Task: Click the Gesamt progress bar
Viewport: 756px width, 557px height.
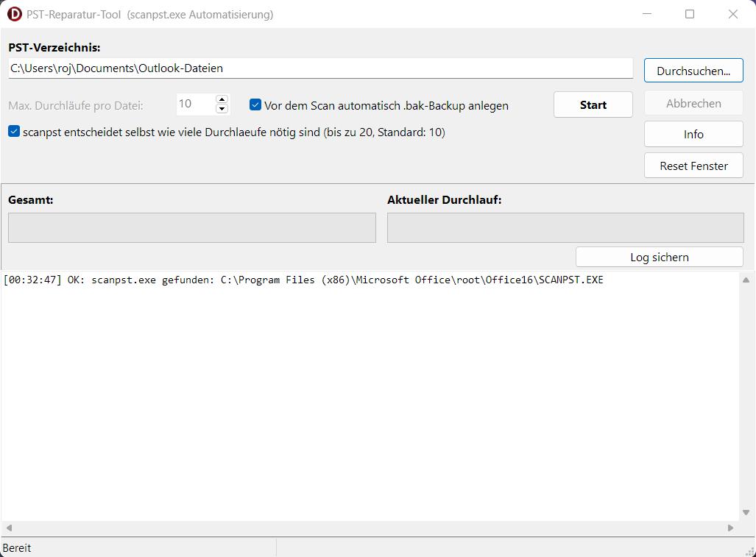Action: [191, 228]
